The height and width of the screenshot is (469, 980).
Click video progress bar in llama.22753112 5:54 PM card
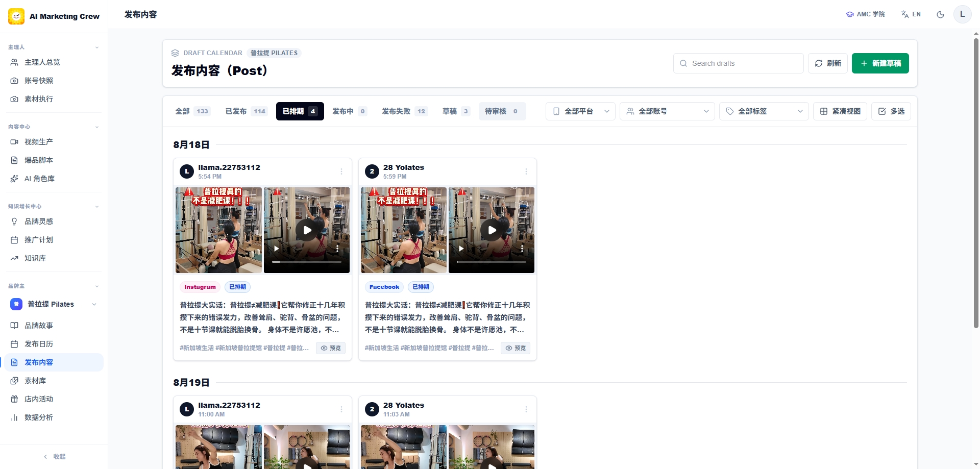[307, 262]
